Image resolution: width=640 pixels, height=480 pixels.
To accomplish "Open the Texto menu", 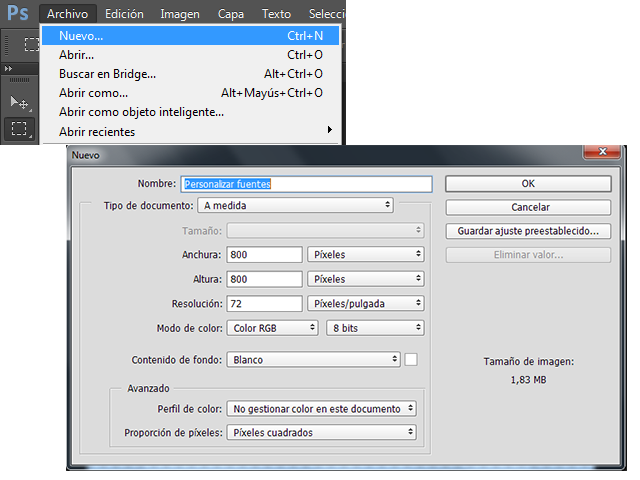I will pyautogui.click(x=276, y=14).
